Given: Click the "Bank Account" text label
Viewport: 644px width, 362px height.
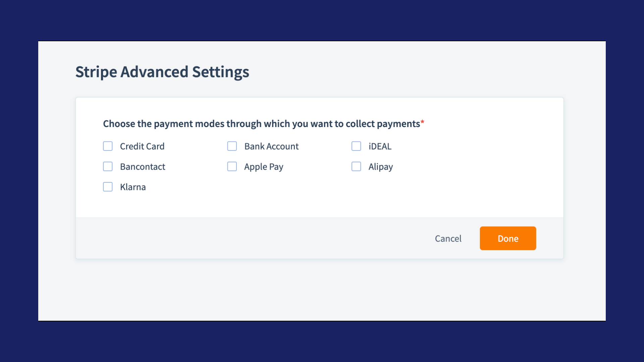Looking at the screenshot, I should click(271, 146).
